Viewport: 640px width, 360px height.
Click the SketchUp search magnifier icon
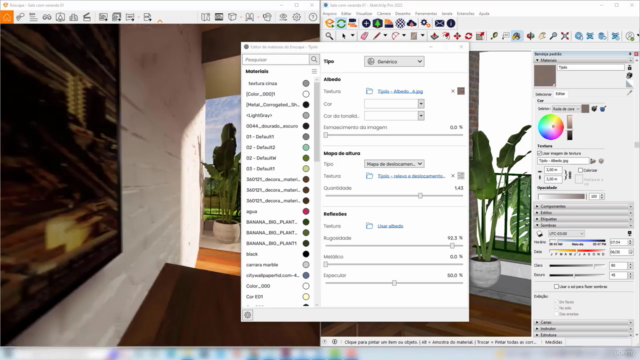(x=329, y=36)
